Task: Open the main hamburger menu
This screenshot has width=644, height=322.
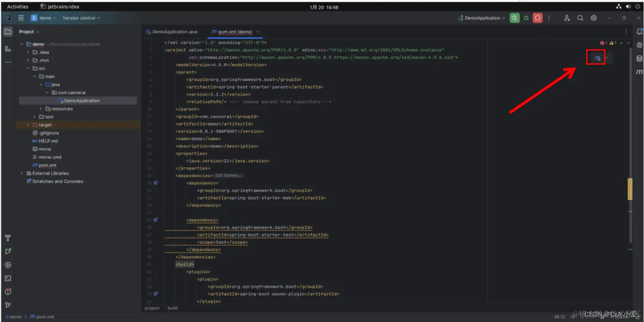Action: tap(21, 18)
